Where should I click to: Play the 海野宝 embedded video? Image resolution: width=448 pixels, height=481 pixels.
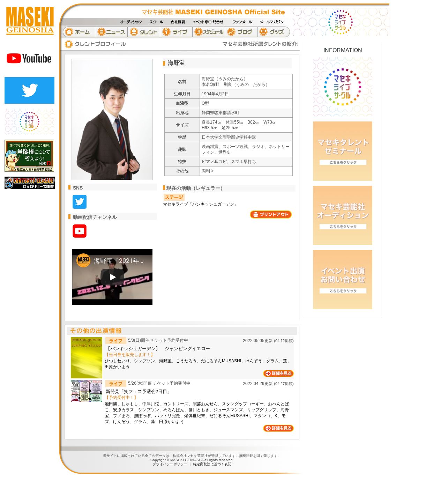tap(112, 277)
